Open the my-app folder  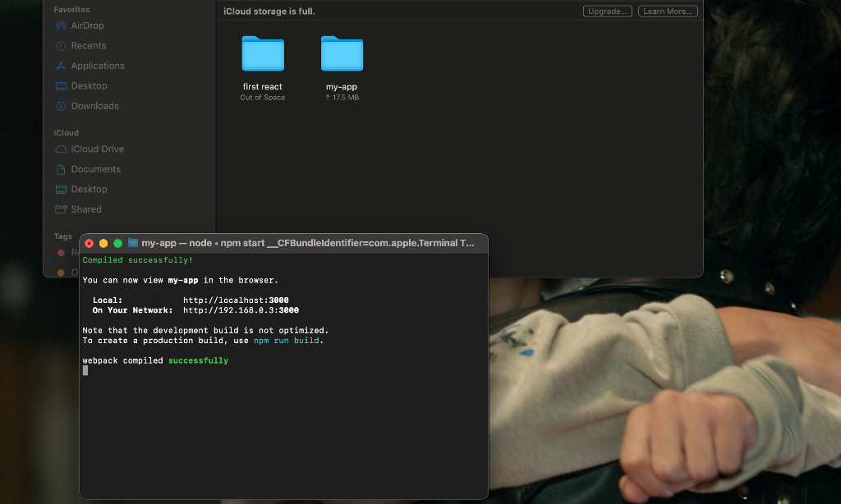pos(342,54)
